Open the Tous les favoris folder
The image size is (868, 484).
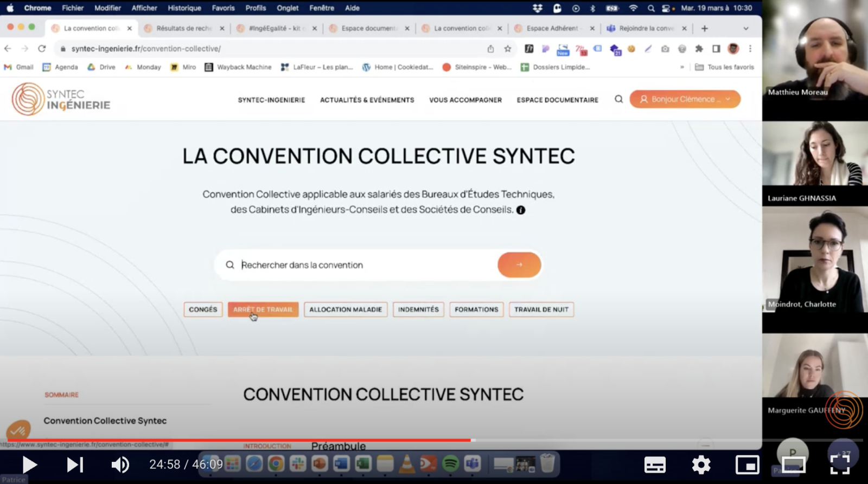tap(724, 67)
